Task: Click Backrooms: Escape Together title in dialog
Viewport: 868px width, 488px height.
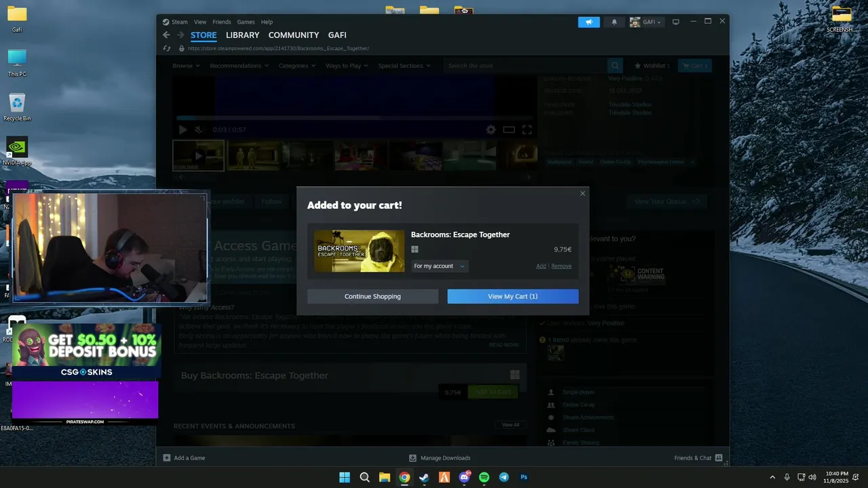Action: point(460,235)
